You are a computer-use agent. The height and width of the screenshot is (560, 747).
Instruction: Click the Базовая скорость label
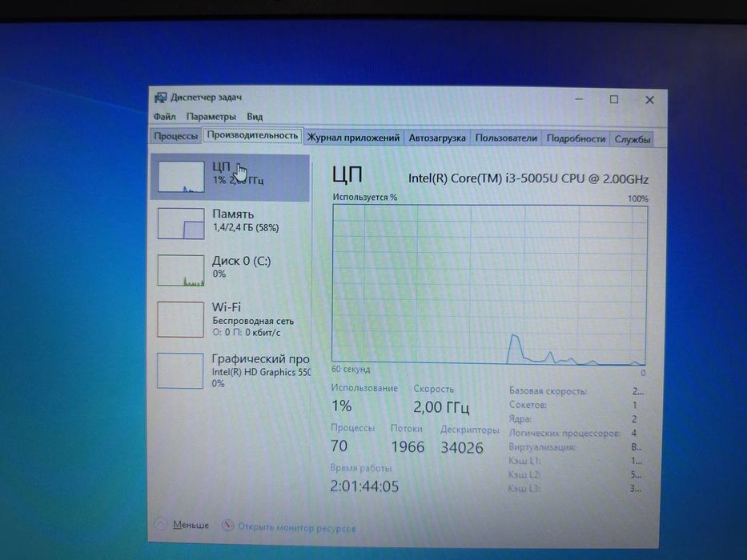pos(548,391)
